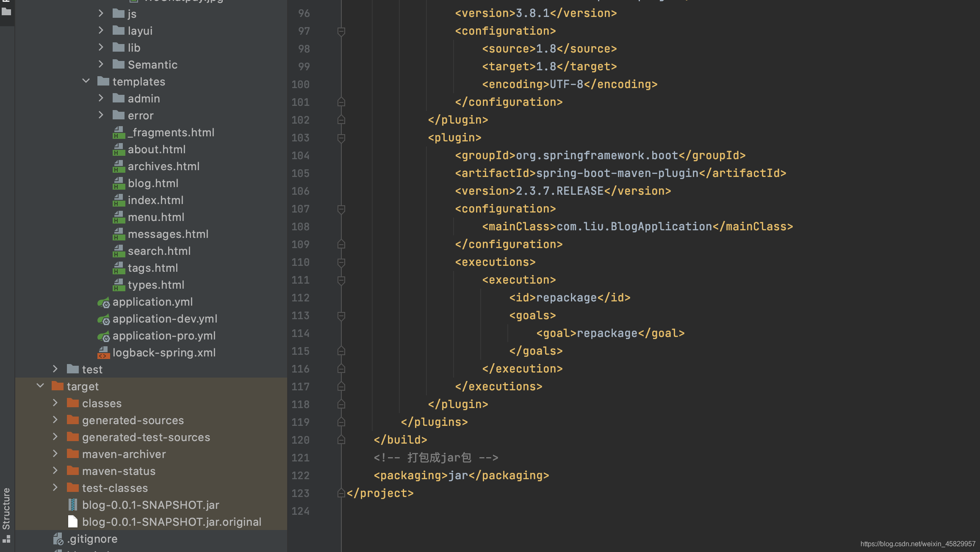Fold the executions block at line 110
980x552 pixels.
341,262
